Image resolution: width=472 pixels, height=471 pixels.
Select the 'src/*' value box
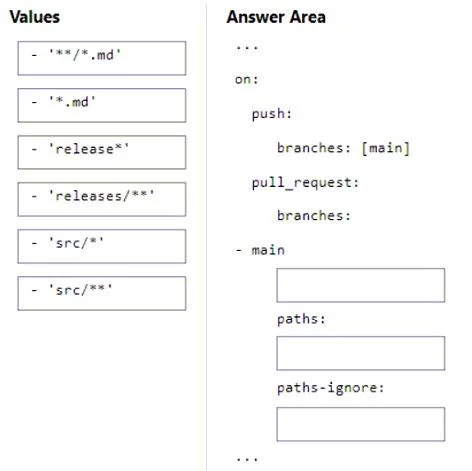point(102,246)
